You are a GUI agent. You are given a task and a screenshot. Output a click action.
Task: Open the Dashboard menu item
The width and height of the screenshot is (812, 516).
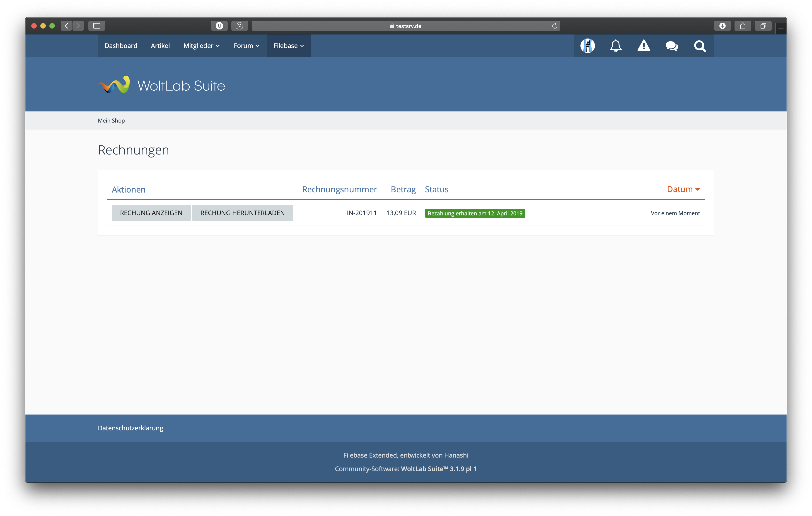[x=121, y=46]
